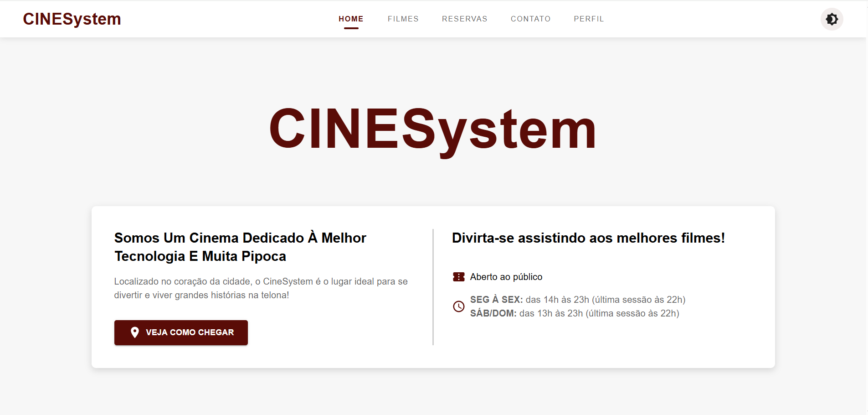868x415 pixels.
Task: Click the "Aberto ao público" label
Action: pos(506,277)
